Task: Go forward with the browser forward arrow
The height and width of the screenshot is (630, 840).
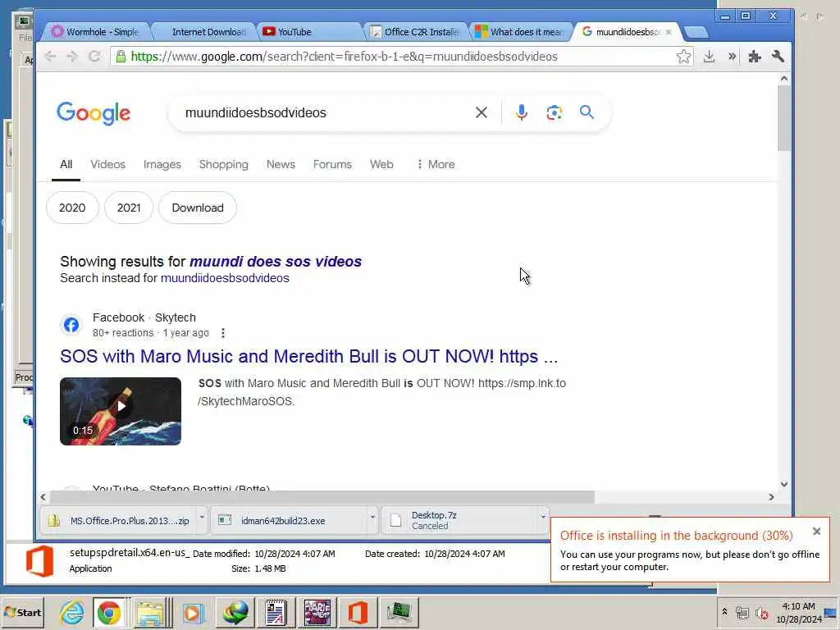Action: (72, 57)
